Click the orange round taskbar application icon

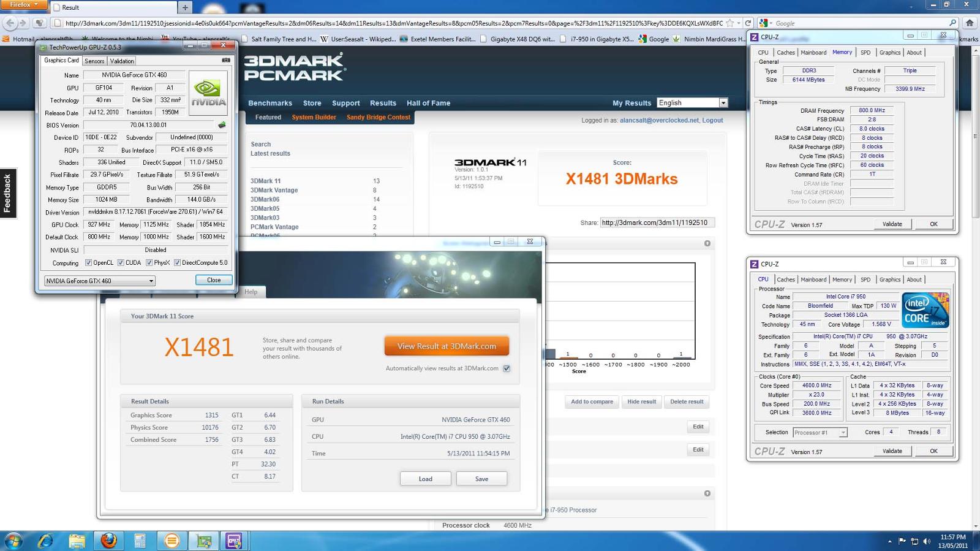pos(172,541)
